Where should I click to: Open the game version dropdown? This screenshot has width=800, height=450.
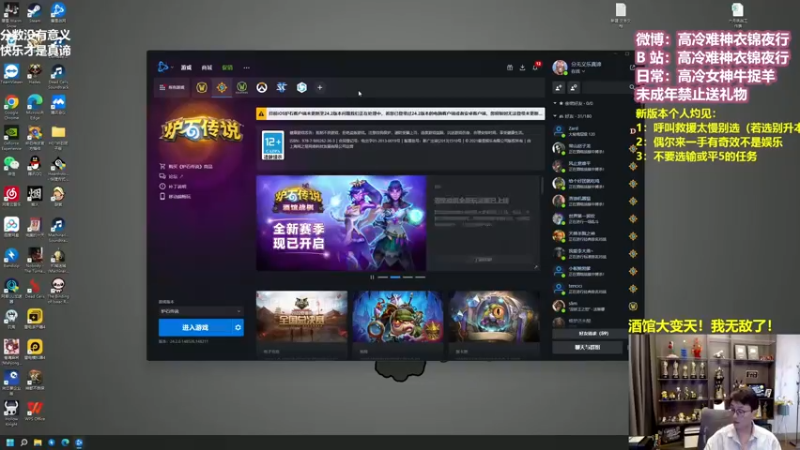(x=201, y=311)
